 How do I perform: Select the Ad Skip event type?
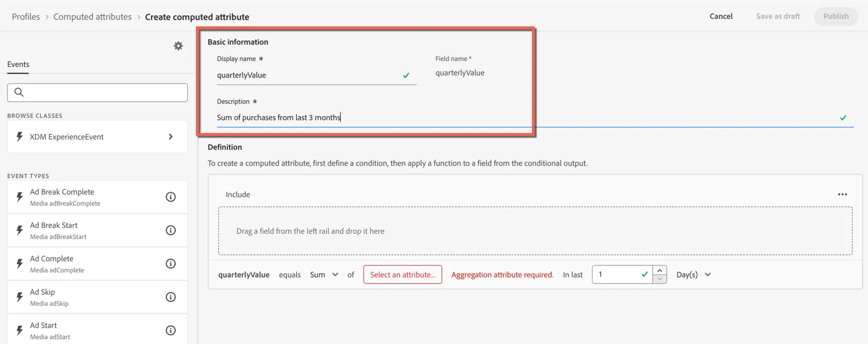coord(97,297)
